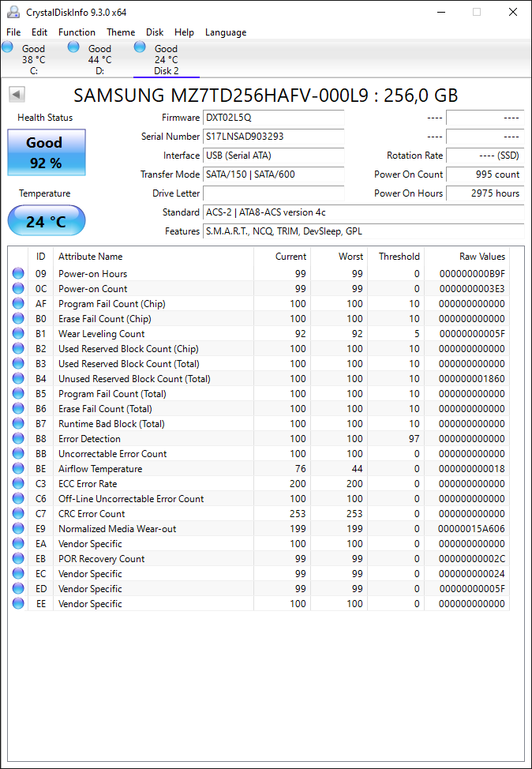Click the previous disk arrow button
Image resolution: width=532 pixels, height=769 pixels.
click(17, 94)
